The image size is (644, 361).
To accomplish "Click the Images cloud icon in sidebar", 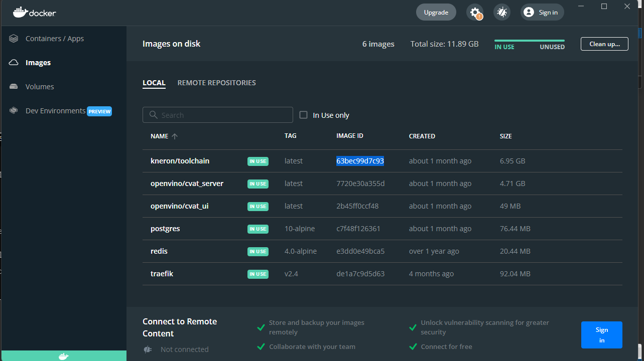I will click(14, 63).
